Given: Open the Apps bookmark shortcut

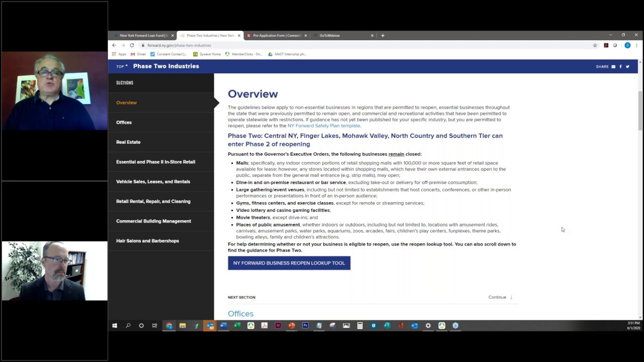Looking at the screenshot, I should coord(119,54).
